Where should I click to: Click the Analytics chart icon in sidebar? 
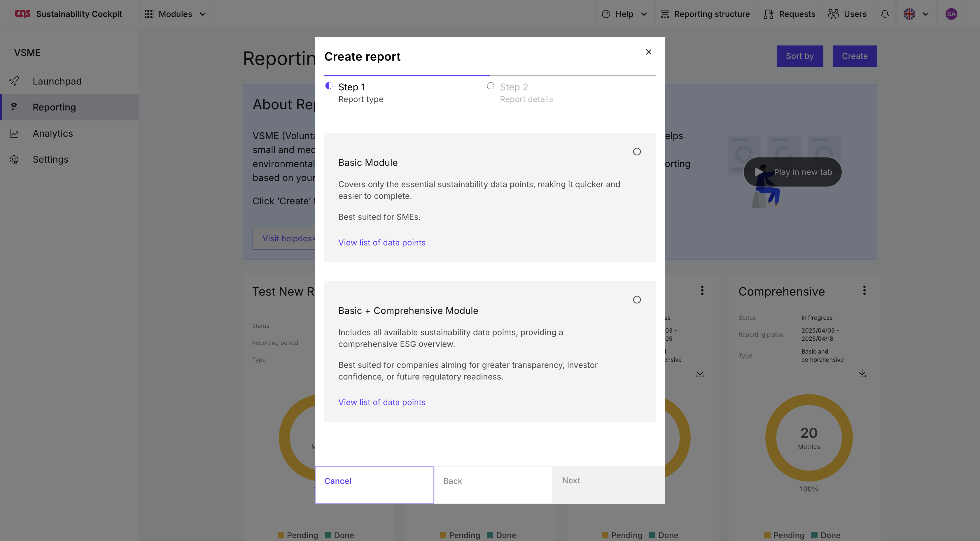pyautogui.click(x=14, y=134)
